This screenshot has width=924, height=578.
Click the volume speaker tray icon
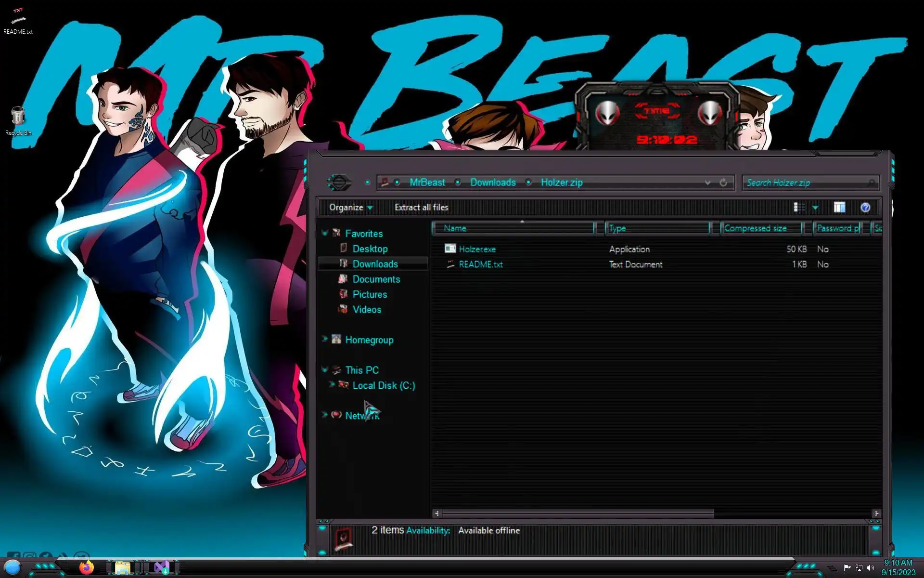870,568
